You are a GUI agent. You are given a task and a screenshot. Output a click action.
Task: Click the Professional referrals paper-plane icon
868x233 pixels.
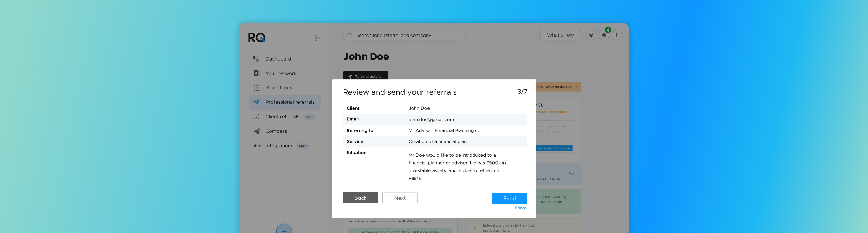[x=257, y=102]
